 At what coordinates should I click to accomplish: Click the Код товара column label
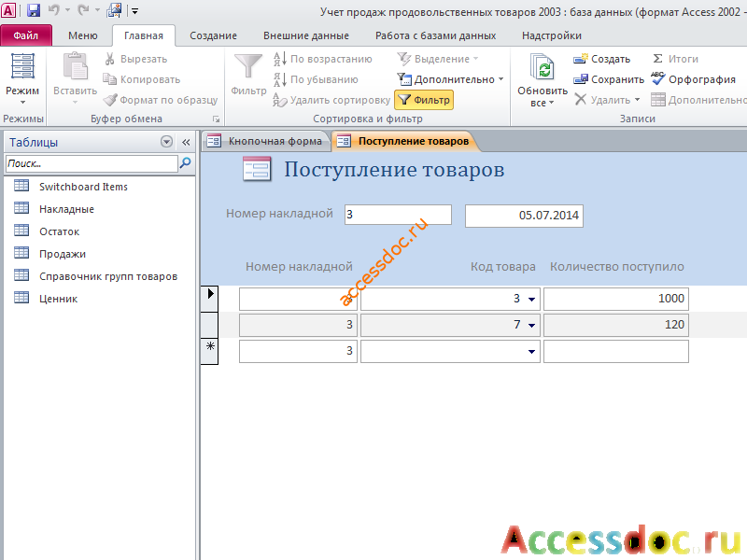[502, 267]
